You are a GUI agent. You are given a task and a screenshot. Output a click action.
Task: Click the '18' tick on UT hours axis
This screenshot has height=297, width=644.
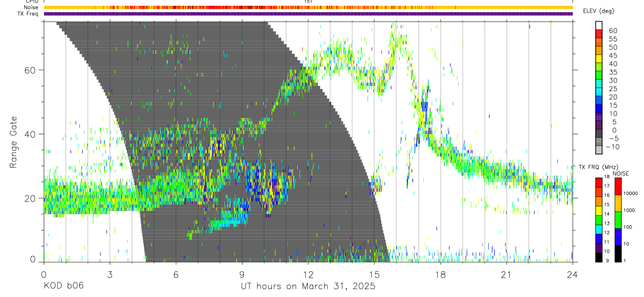coord(440,274)
